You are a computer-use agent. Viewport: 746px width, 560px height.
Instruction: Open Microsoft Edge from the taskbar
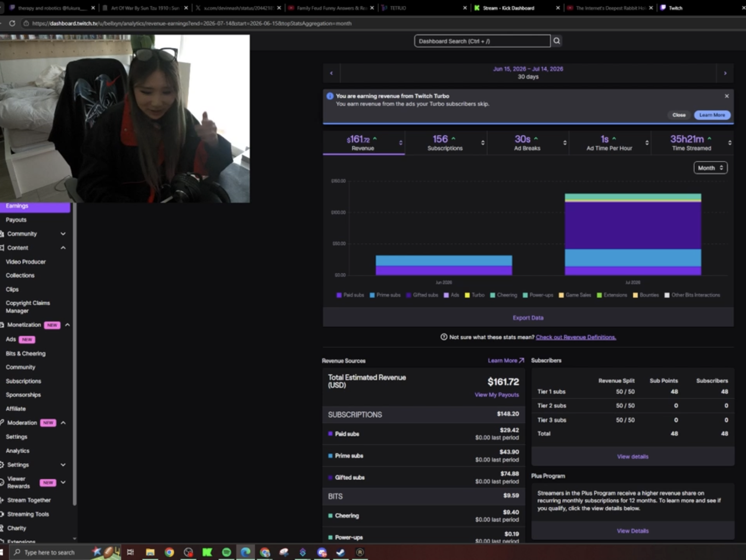246,552
